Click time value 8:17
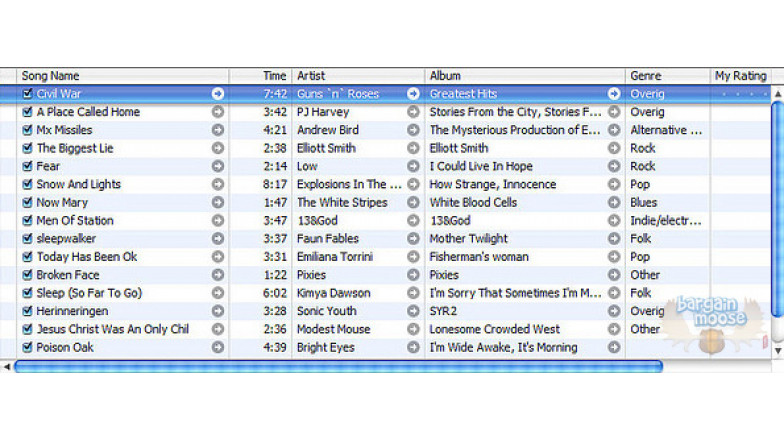784x441 pixels. (275, 184)
